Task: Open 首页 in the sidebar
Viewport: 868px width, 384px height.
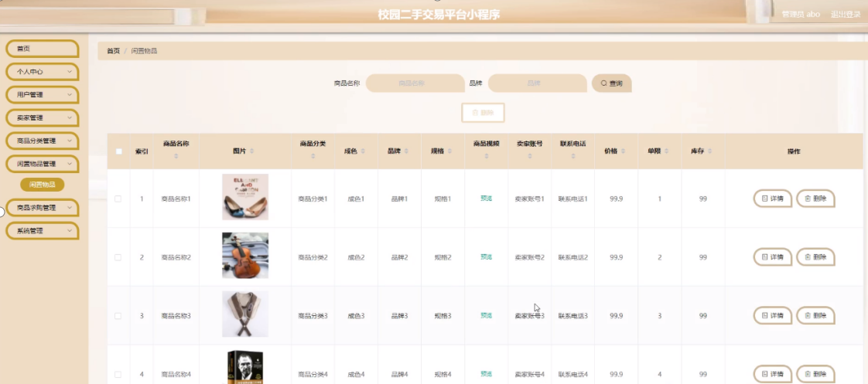Action: [x=42, y=49]
